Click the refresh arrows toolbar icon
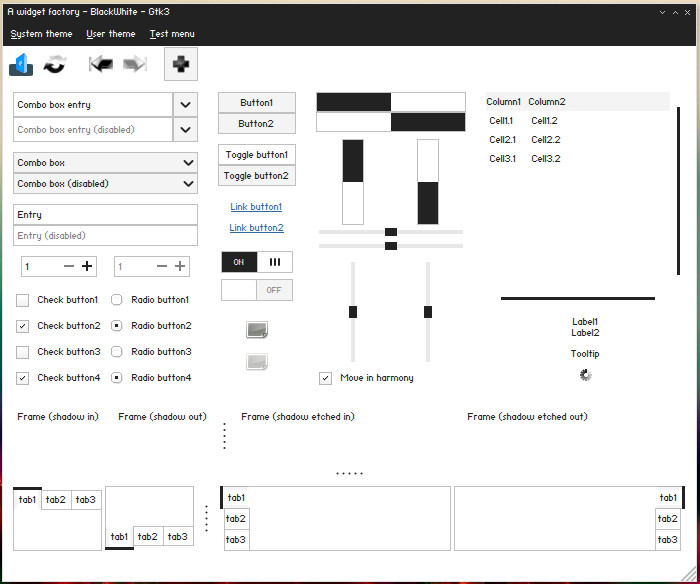This screenshot has height=584, width=700. [x=55, y=64]
